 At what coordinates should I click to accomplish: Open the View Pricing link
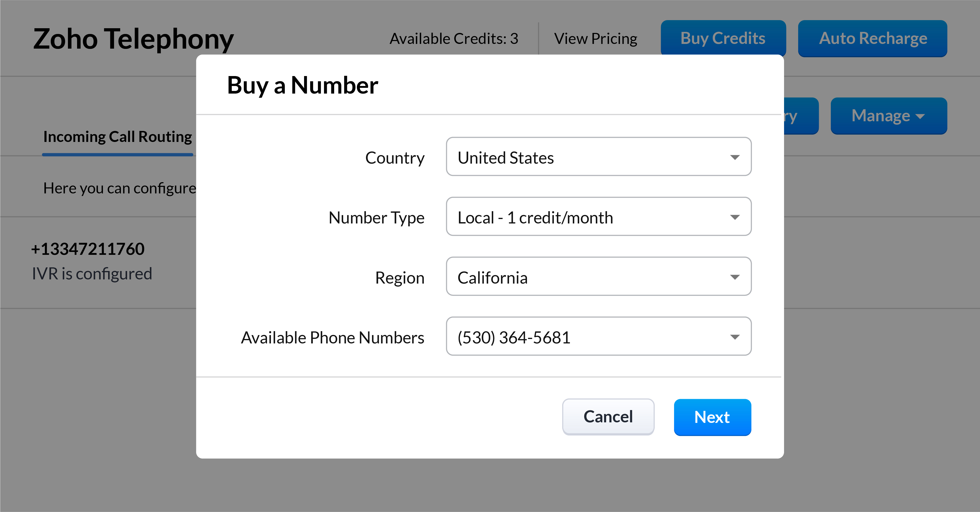coord(595,38)
